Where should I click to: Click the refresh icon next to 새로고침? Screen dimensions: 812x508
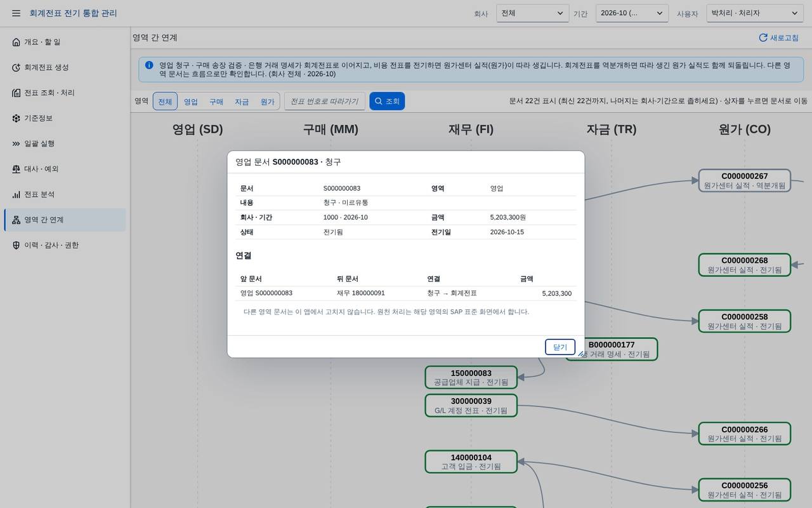pyautogui.click(x=763, y=38)
